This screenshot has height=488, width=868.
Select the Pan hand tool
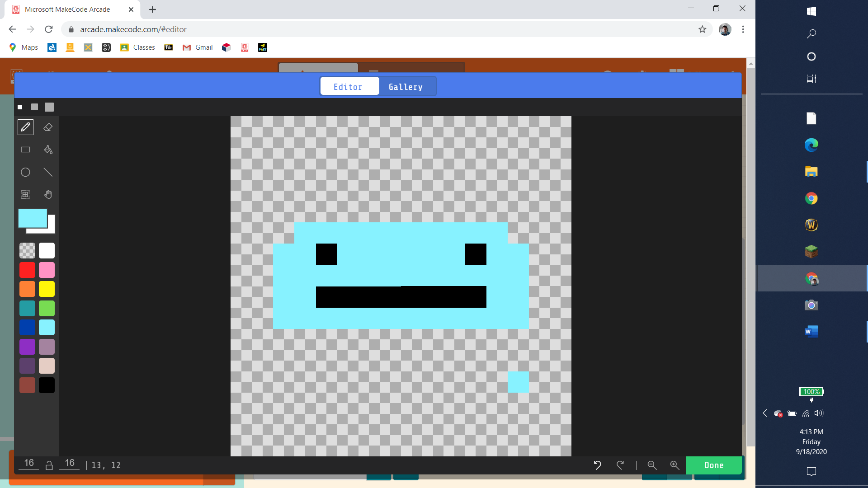point(48,194)
